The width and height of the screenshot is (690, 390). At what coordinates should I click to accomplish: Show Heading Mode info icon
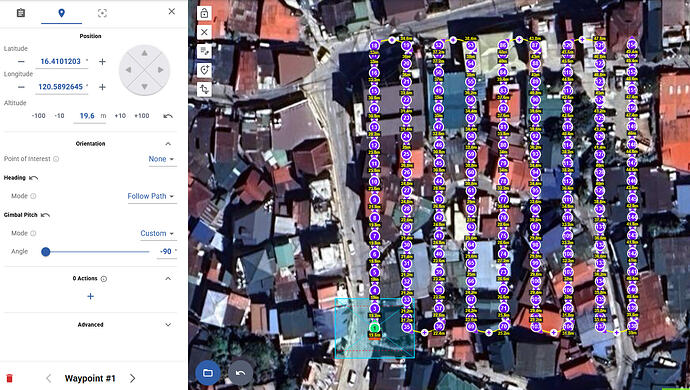(33, 196)
